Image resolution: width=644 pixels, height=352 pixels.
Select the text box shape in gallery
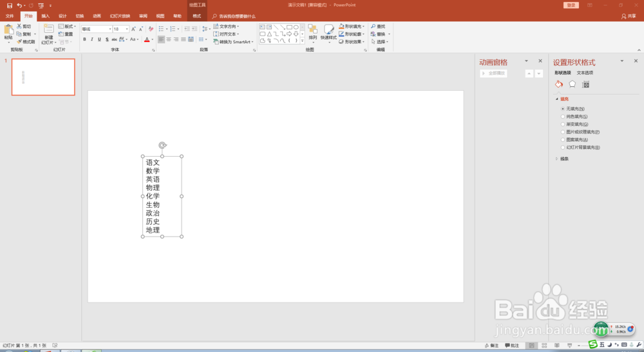(263, 27)
